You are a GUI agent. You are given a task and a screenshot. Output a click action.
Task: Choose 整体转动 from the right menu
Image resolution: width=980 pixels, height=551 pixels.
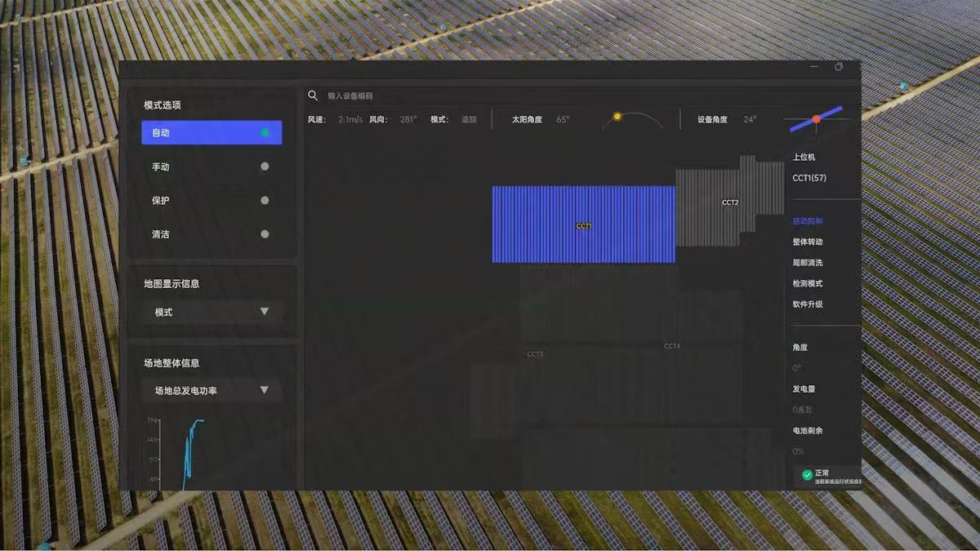(808, 242)
